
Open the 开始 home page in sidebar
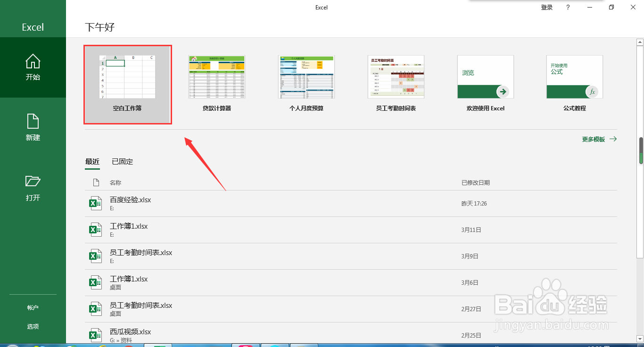click(x=33, y=67)
